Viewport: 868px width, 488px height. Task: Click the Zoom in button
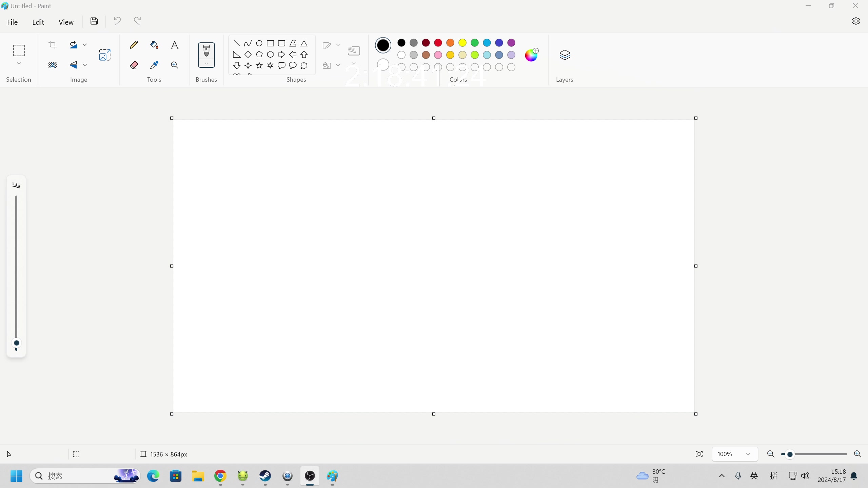[x=857, y=454]
